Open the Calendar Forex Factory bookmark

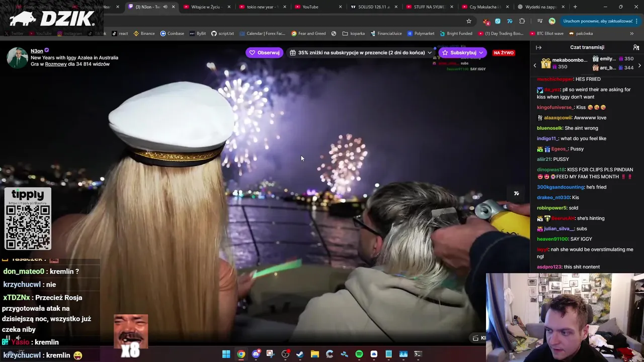pyautogui.click(x=262, y=34)
